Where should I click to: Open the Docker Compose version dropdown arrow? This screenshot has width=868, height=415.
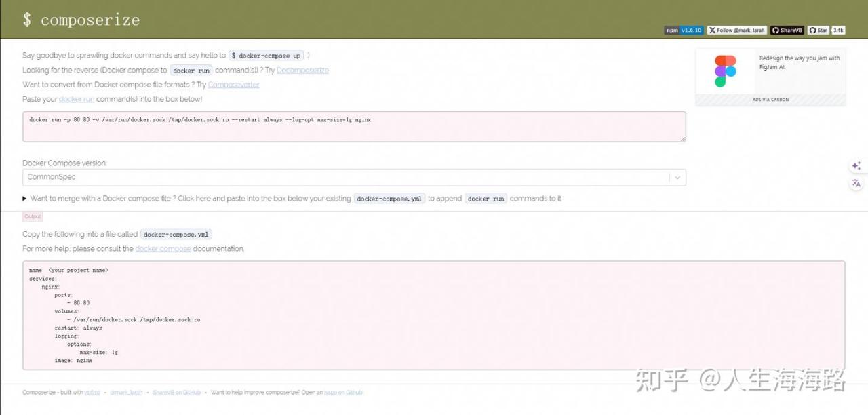tap(677, 178)
